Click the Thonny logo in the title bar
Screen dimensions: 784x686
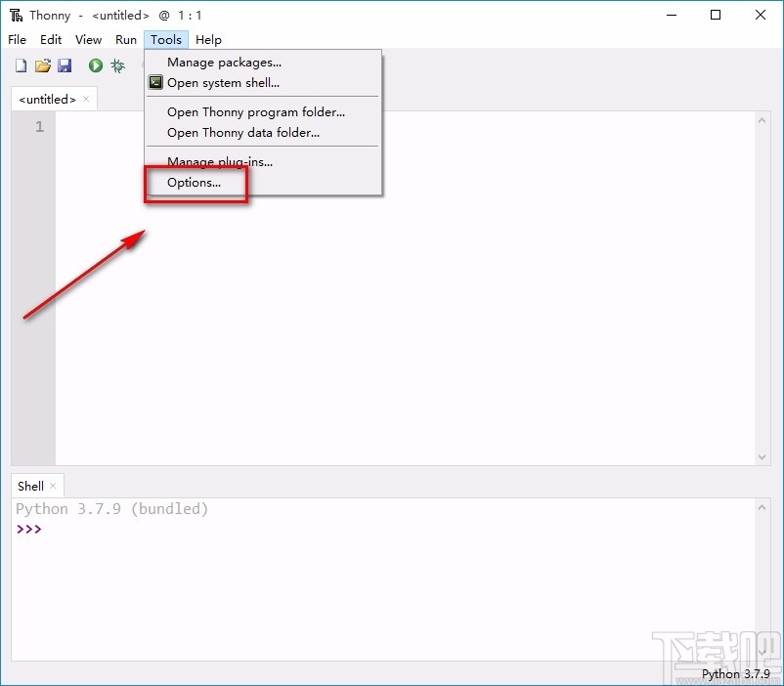point(16,15)
